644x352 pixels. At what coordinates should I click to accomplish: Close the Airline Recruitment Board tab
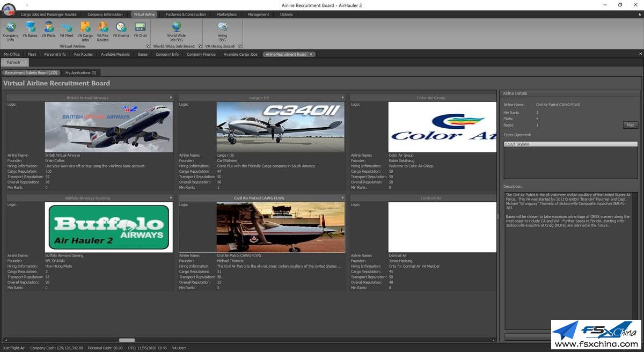click(311, 54)
